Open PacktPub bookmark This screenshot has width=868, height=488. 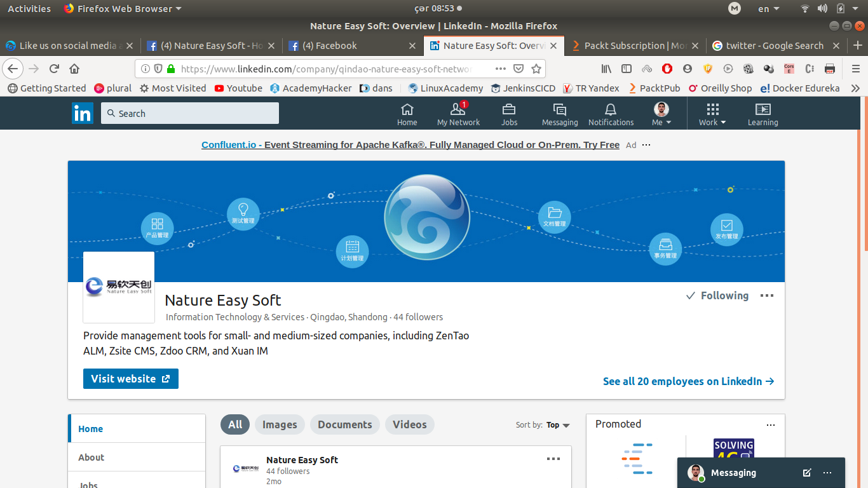pyautogui.click(x=654, y=88)
